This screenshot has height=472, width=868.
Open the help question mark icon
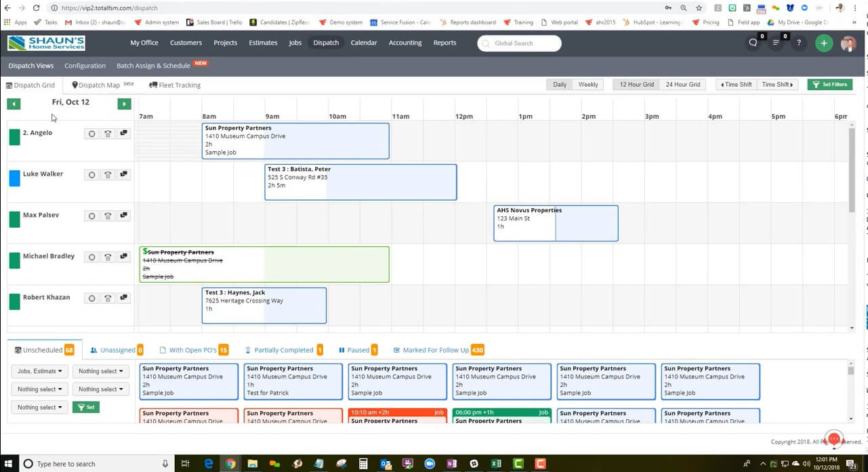[799, 43]
